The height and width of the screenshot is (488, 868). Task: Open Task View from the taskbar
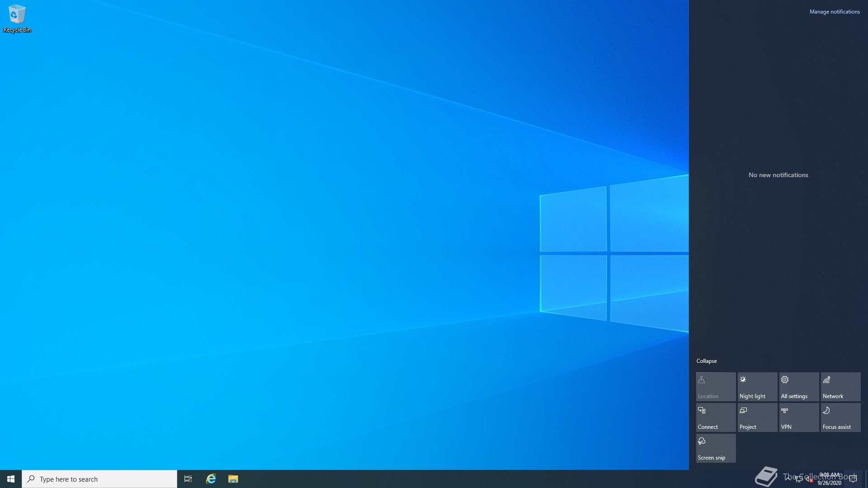click(x=188, y=479)
